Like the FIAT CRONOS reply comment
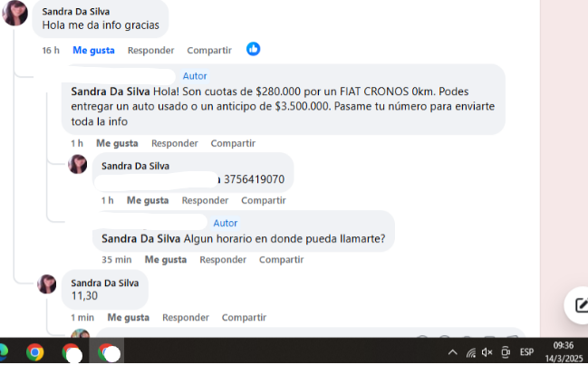The image size is (588, 365). coord(117,143)
